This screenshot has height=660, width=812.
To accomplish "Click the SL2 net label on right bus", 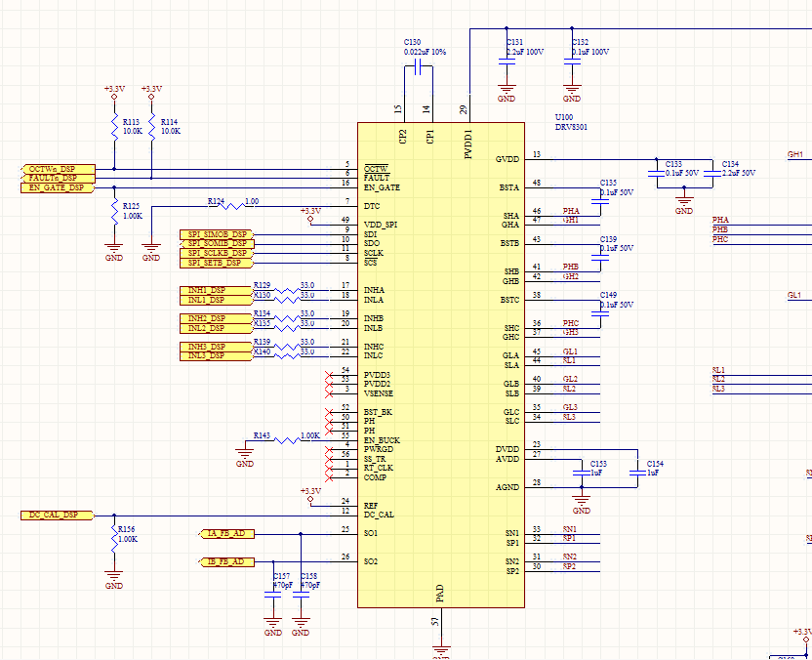I will pos(718,379).
